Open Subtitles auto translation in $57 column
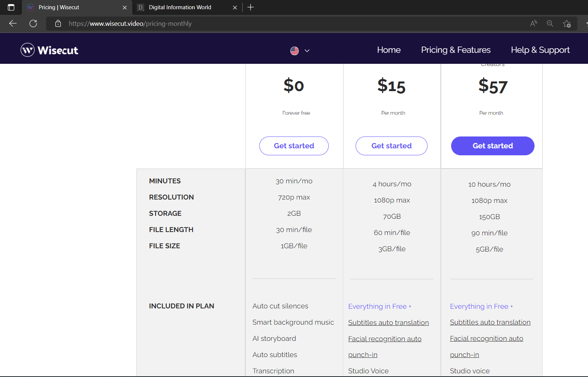Viewport: 588px width, 377px height. coord(490,322)
